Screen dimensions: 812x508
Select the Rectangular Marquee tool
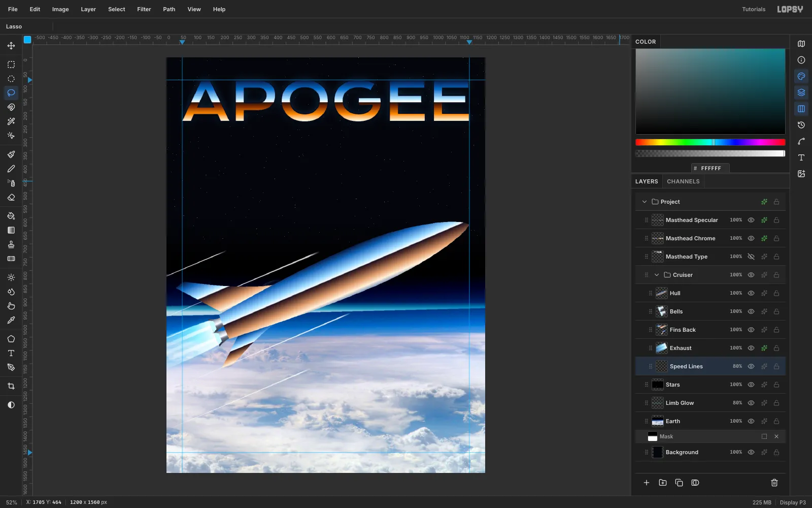pos(11,65)
